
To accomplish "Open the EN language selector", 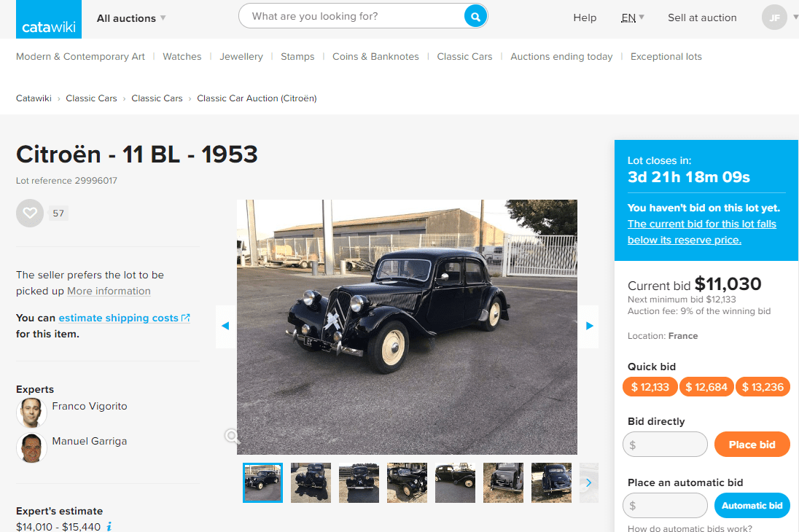I will 633,17.
